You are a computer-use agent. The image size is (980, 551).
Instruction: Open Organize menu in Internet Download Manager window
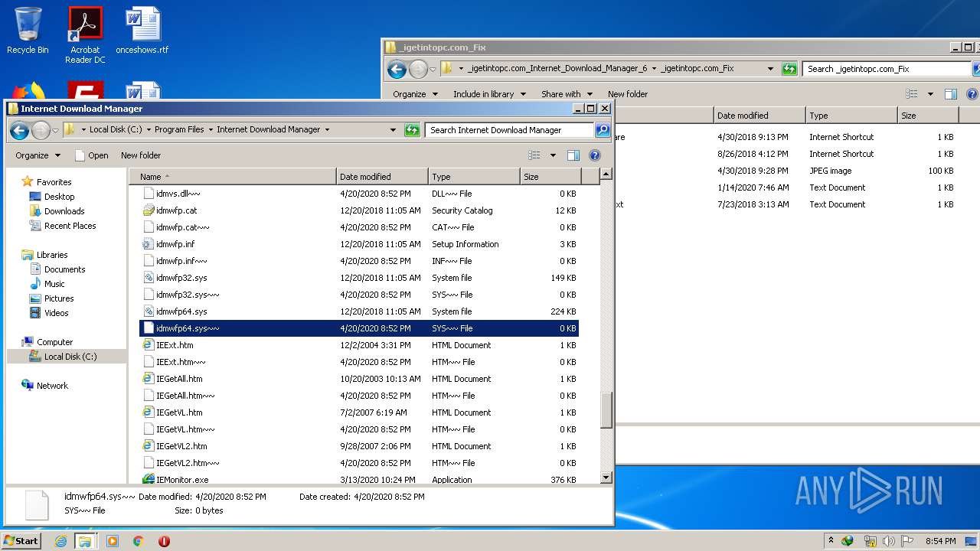(38, 155)
